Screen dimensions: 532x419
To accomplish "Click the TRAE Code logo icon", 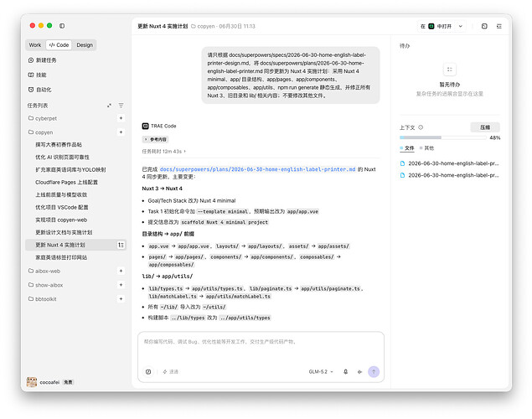I will 145,126.
